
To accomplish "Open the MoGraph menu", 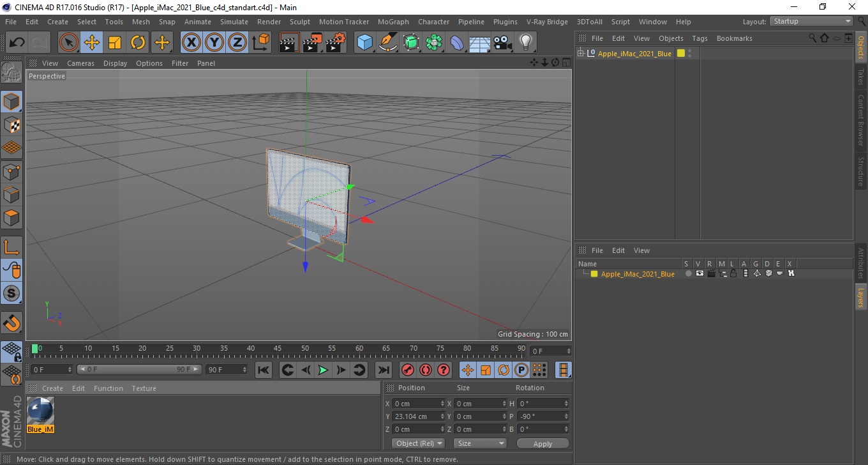I will tap(393, 22).
